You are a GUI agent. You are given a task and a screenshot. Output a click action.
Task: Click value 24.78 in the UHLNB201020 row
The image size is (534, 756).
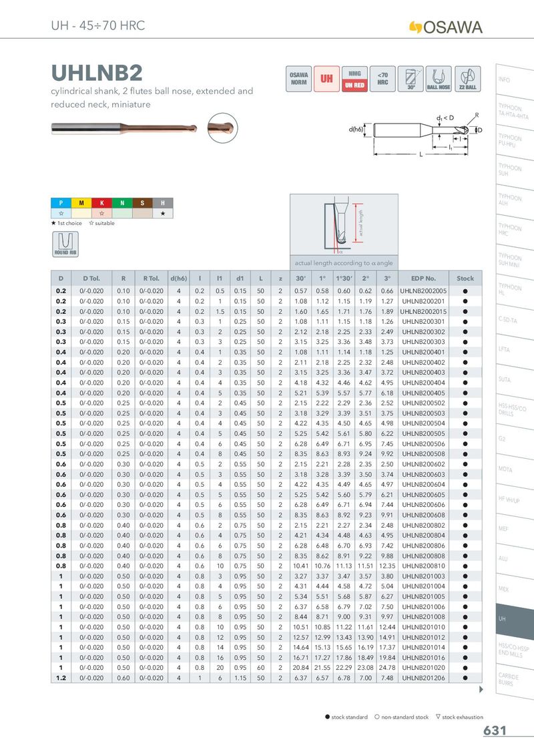[387, 668]
